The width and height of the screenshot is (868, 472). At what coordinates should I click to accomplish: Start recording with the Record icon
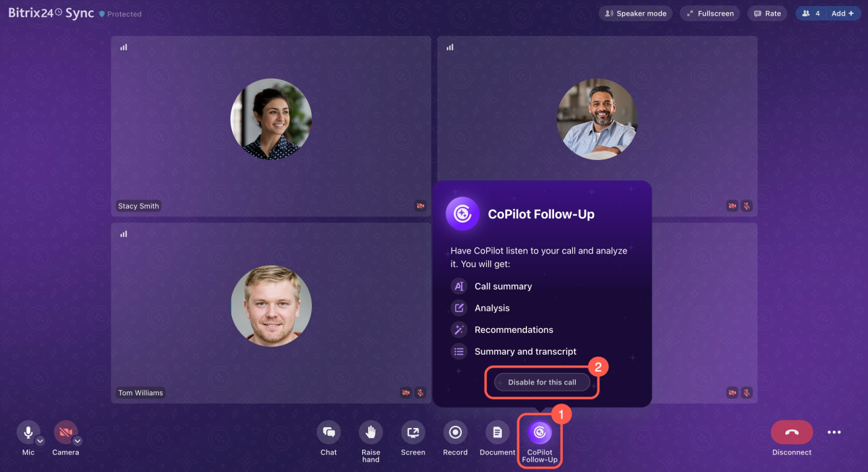(x=455, y=433)
